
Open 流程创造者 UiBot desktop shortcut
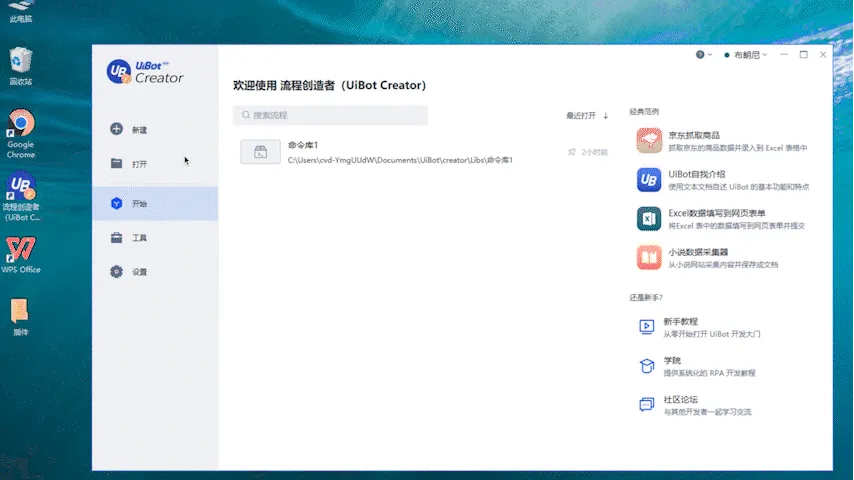21,197
